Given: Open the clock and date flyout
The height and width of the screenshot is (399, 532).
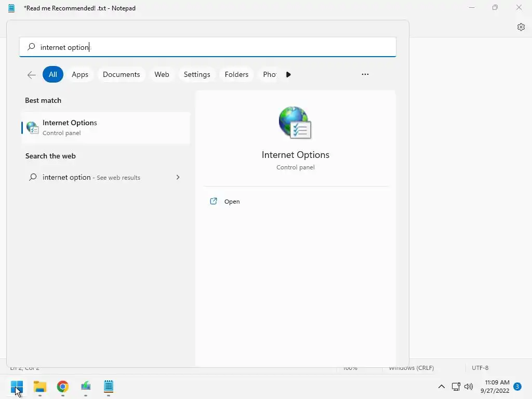Looking at the screenshot, I should [x=495, y=387].
